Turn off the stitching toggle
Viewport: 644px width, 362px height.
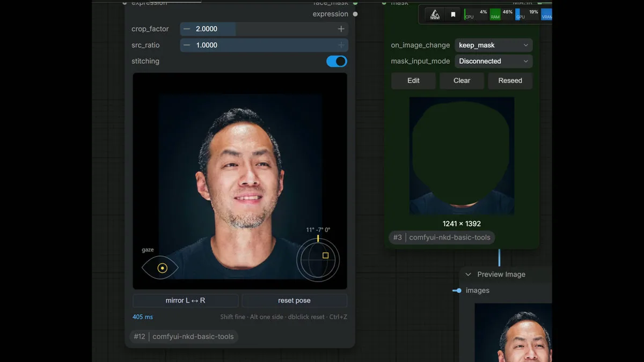pyautogui.click(x=336, y=61)
